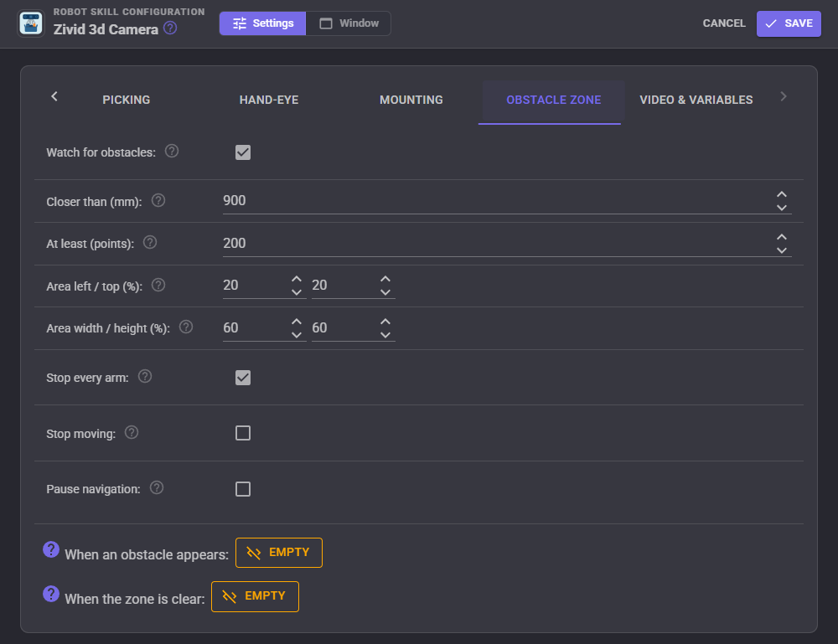
Task: Decrease the Area height percentage
Action: pyautogui.click(x=385, y=335)
